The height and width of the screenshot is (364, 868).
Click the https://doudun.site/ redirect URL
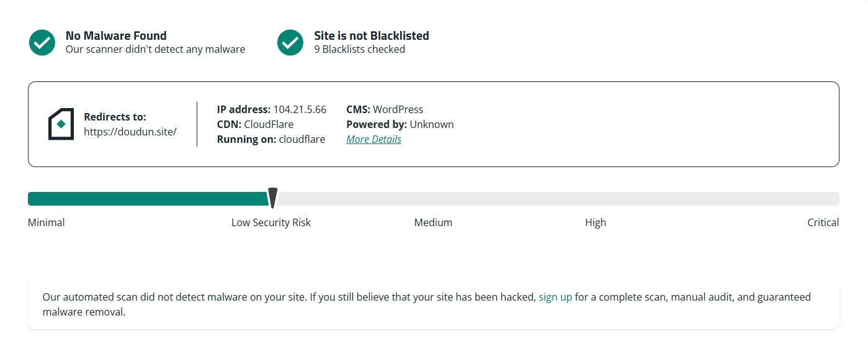click(x=130, y=132)
